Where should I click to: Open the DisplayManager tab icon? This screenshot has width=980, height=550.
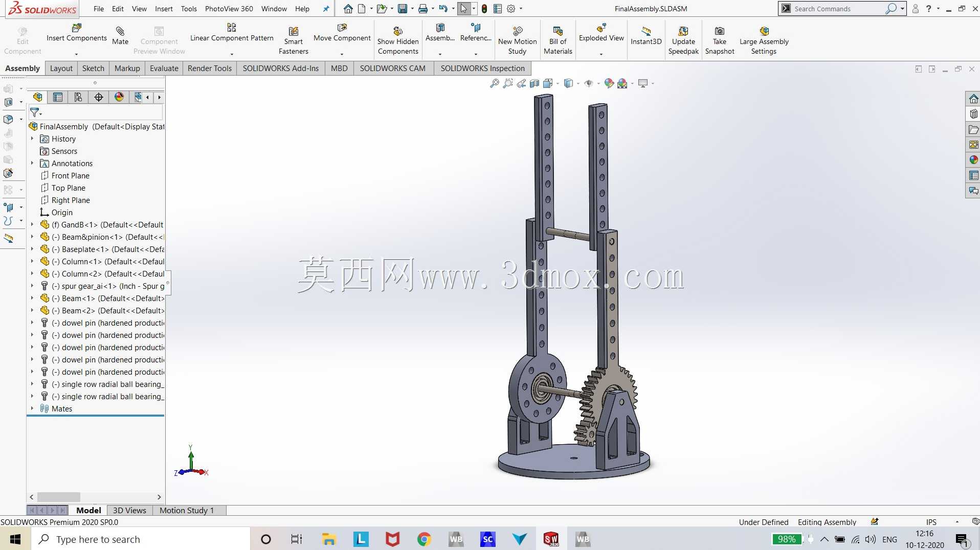(x=119, y=97)
